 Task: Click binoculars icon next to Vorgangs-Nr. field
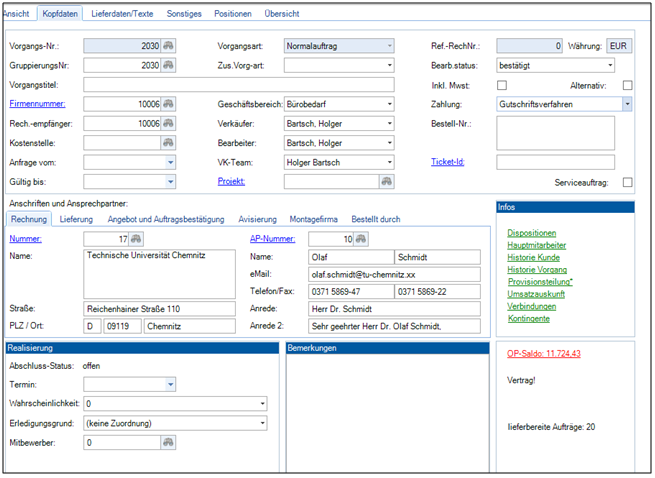click(x=169, y=46)
